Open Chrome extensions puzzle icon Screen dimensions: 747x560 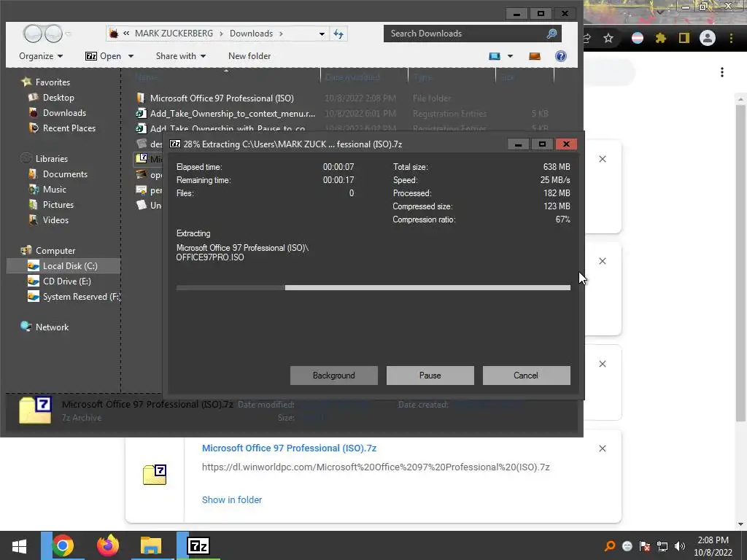[x=660, y=38]
